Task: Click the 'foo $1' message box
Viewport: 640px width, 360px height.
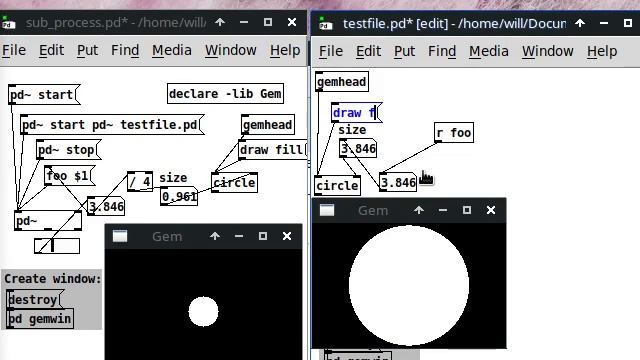Action: tap(69, 176)
